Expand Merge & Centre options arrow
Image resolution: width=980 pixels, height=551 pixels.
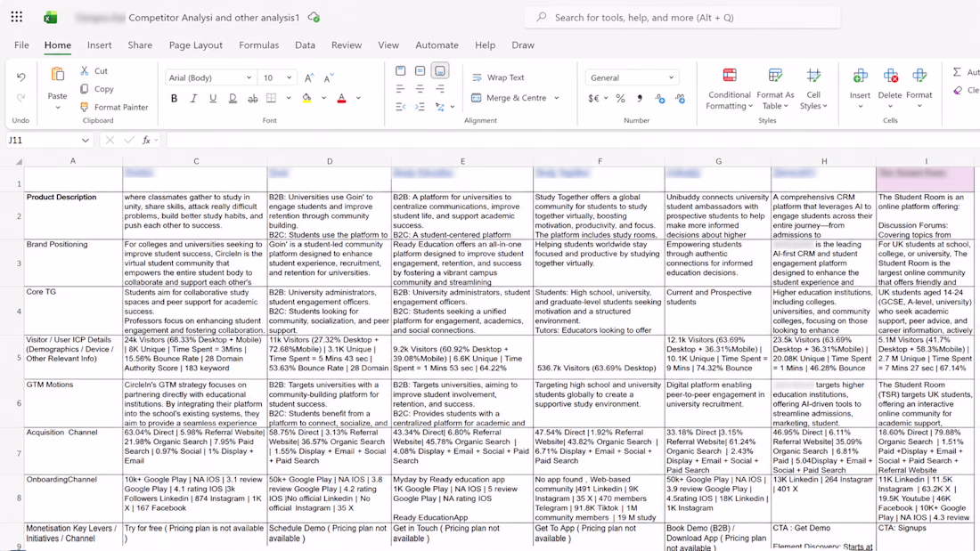coord(556,98)
